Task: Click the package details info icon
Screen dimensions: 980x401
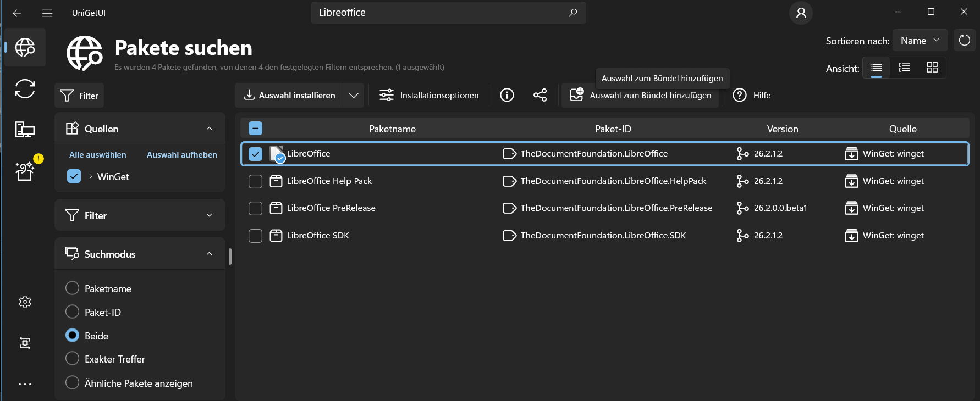Action: pyautogui.click(x=506, y=95)
